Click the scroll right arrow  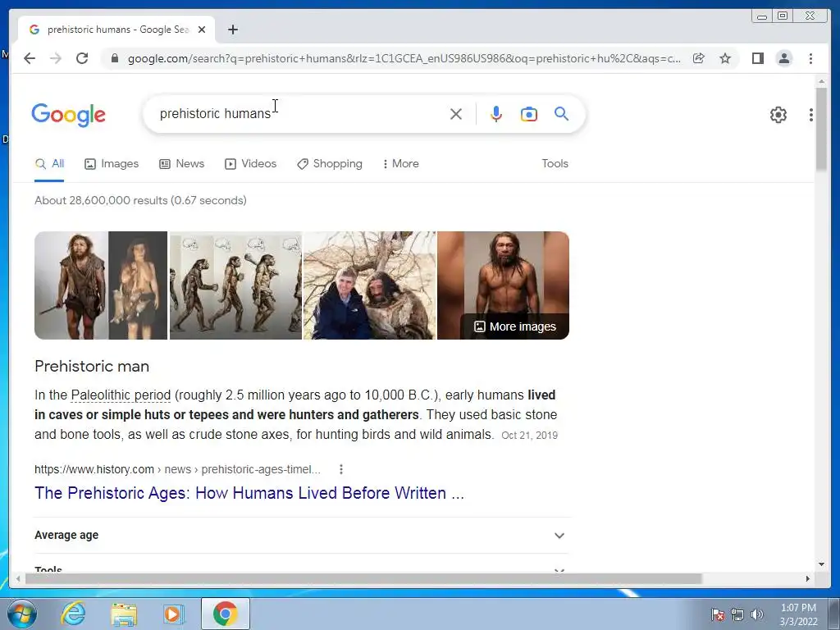pos(808,578)
